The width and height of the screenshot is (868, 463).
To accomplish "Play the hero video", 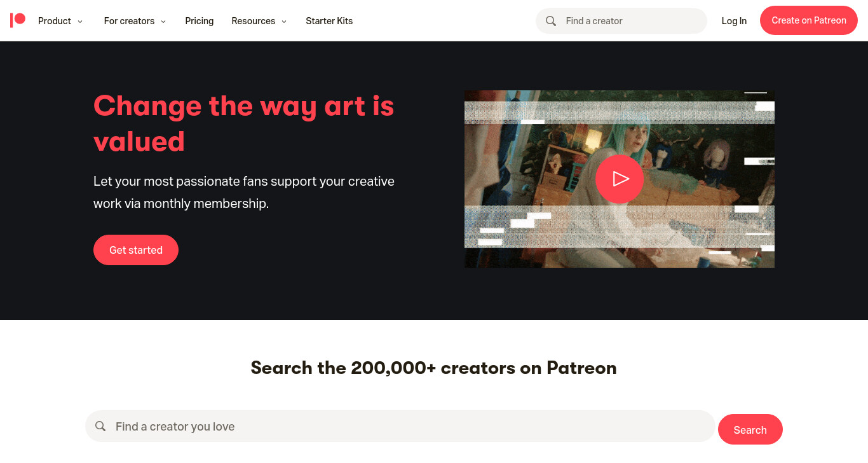I will (620, 179).
